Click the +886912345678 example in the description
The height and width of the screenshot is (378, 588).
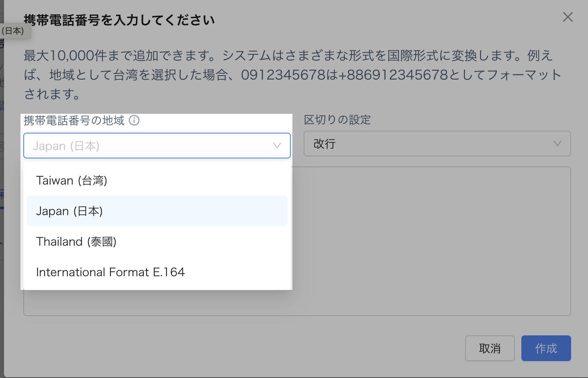coord(393,75)
